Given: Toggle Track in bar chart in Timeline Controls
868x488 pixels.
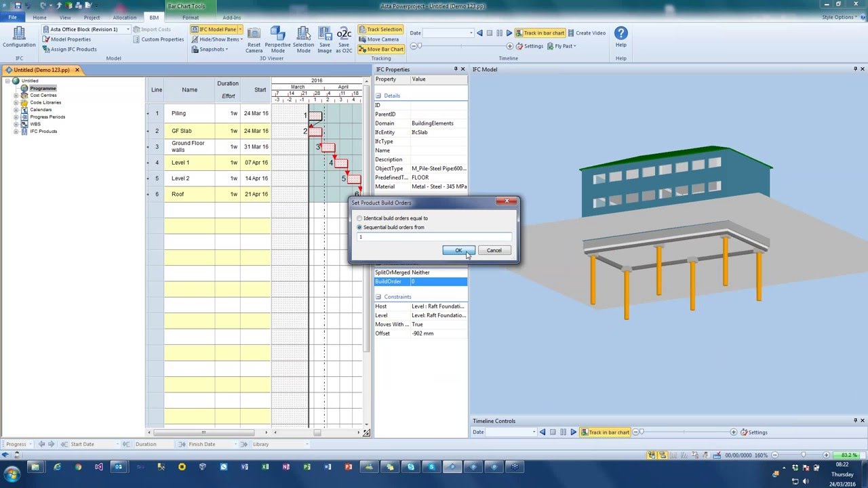Looking at the screenshot, I should point(605,432).
